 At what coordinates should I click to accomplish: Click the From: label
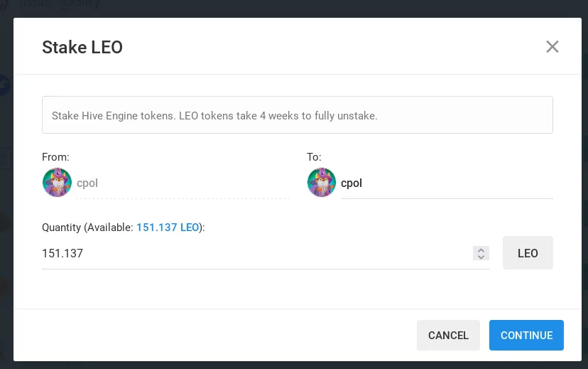pyautogui.click(x=55, y=157)
